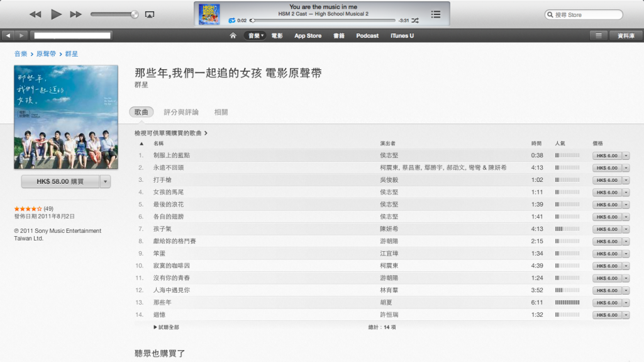Toggle repeat in the now playing display
The image size is (644, 362).
point(231,21)
